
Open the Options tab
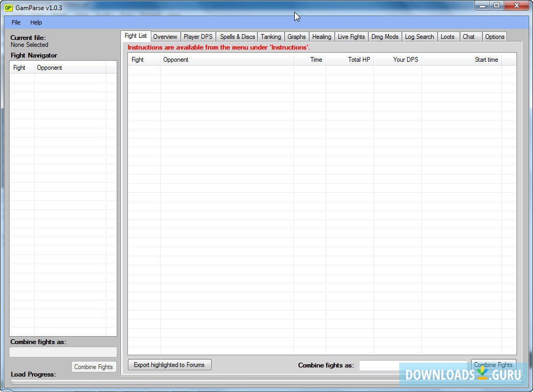495,37
